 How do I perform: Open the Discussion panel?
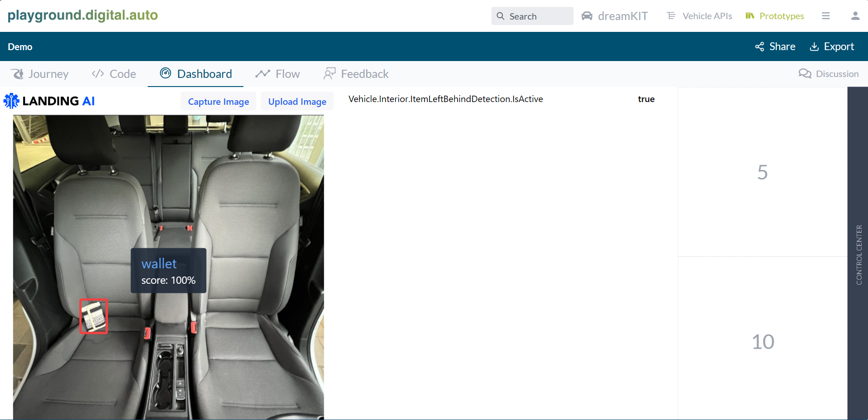pyautogui.click(x=829, y=73)
